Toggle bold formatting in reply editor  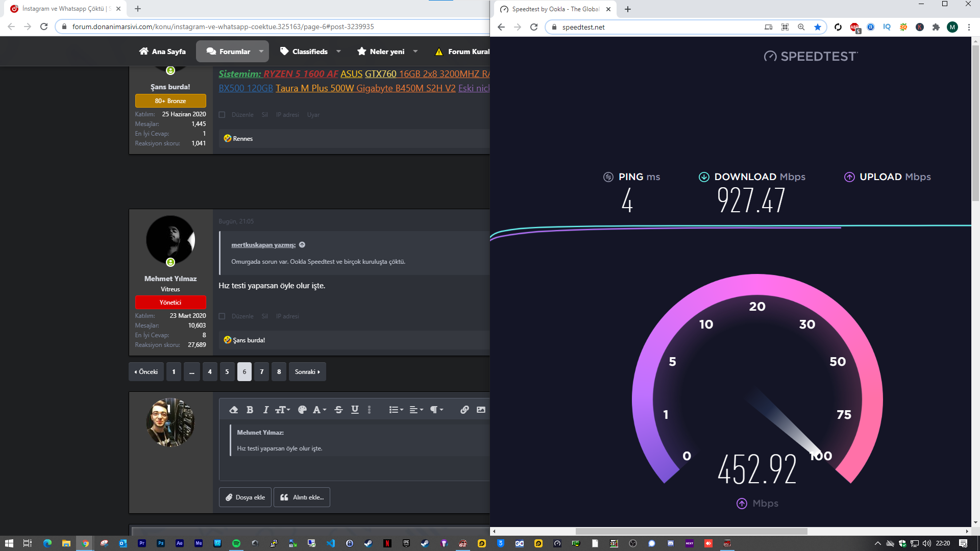(250, 410)
